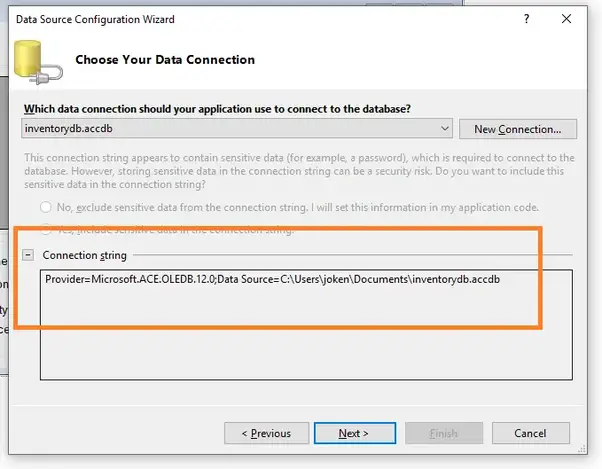The height and width of the screenshot is (469, 602).
Task: Select 'No, exclude sensitive data' radio option
Action: click(45, 207)
